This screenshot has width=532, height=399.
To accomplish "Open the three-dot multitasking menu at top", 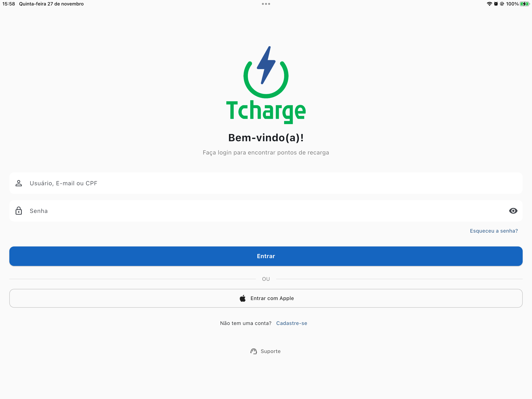I will tap(266, 4).
